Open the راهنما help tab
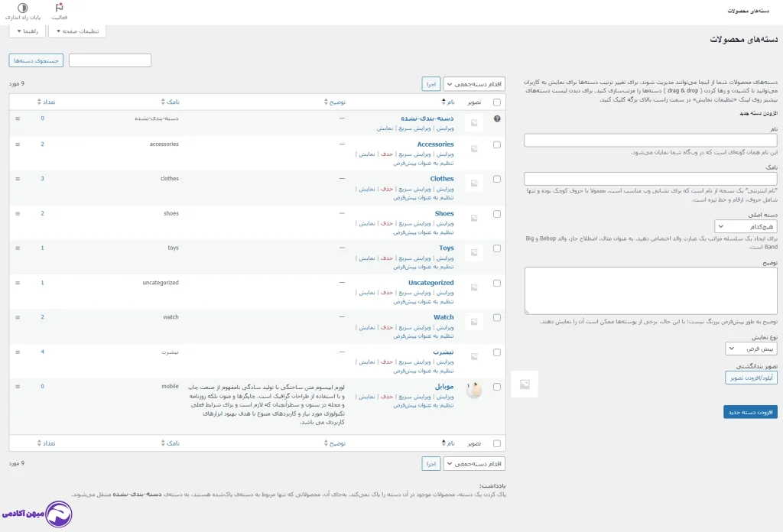This screenshot has height=532, width=783. (x=27, y=31)
